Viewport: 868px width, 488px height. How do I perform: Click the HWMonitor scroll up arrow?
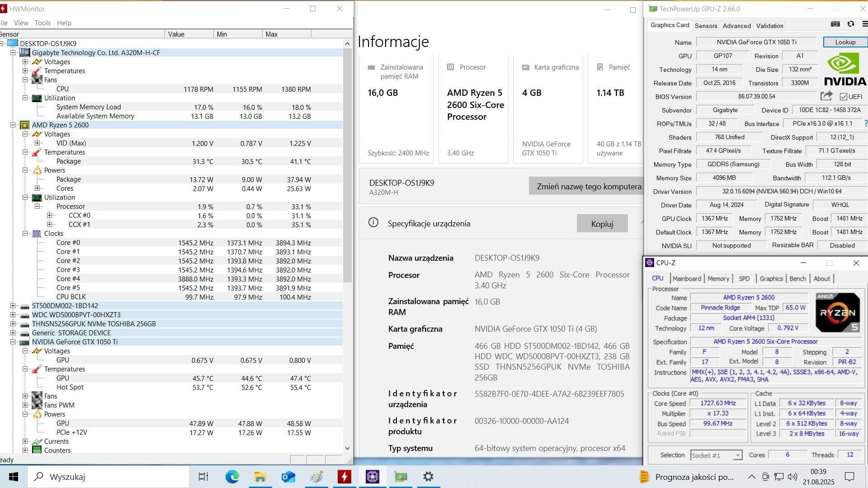(347, 43)
